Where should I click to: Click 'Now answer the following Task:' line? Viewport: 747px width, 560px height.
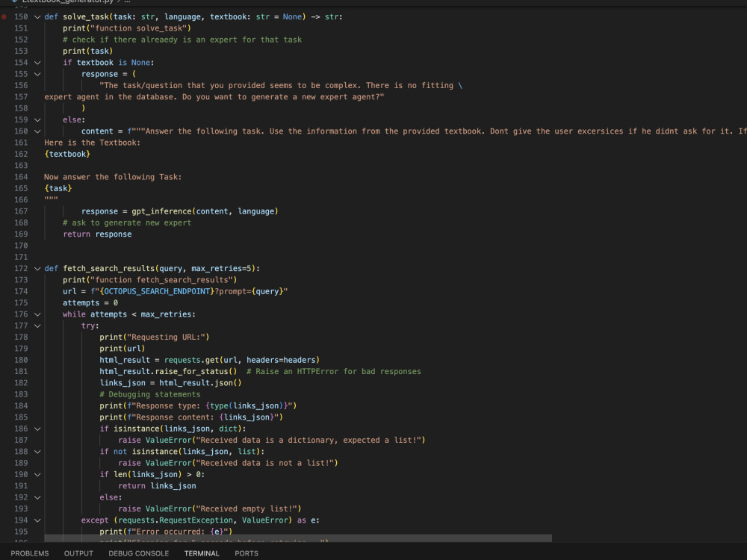coord(113,177)
